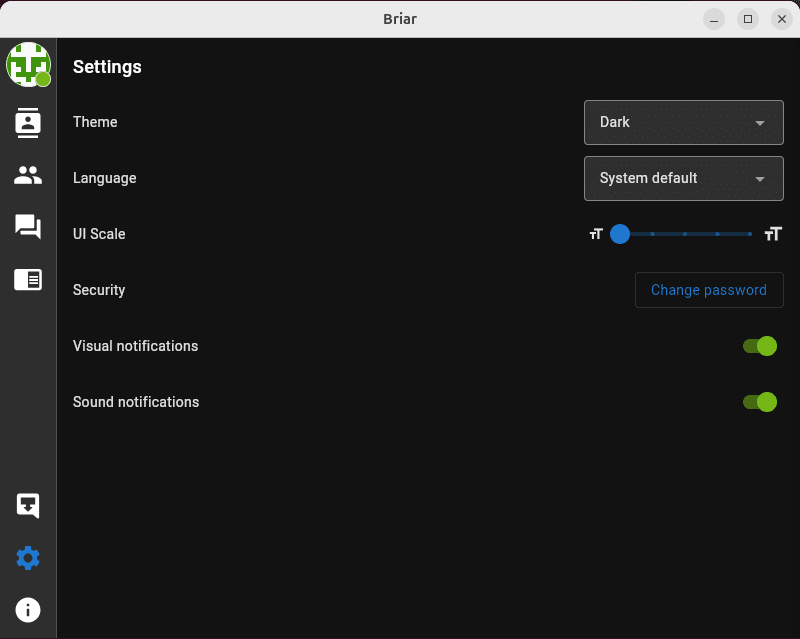The image size is (800, 639).
Task: Click the Change password button
Action: point(709,290)
